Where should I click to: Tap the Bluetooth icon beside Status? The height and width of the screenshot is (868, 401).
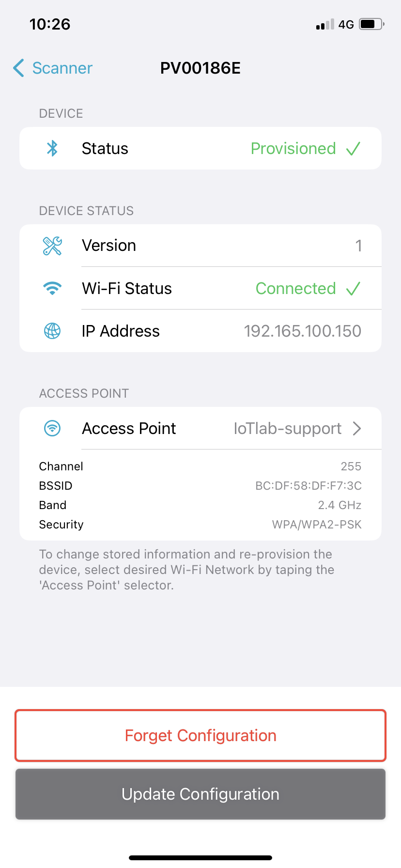(x=52, y=148)
